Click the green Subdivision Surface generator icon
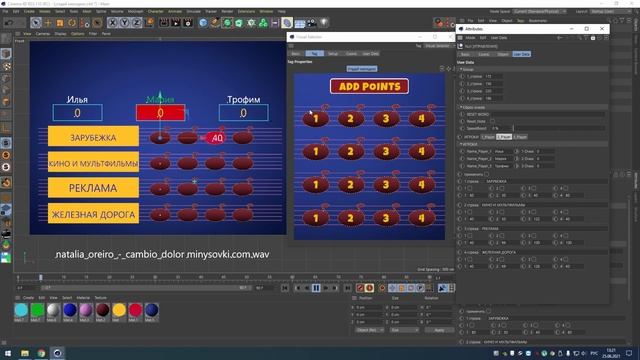 227,23
